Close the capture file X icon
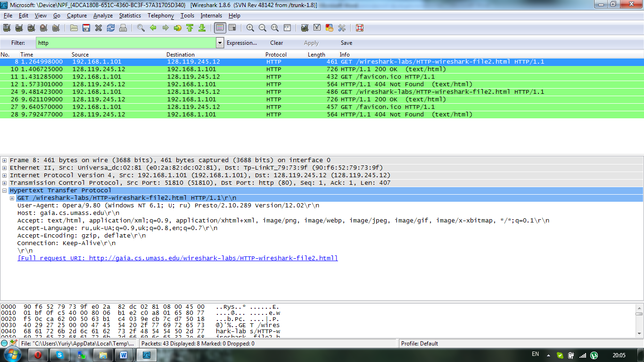The width and height of the screenshot is (644, 362). [99, 28]
